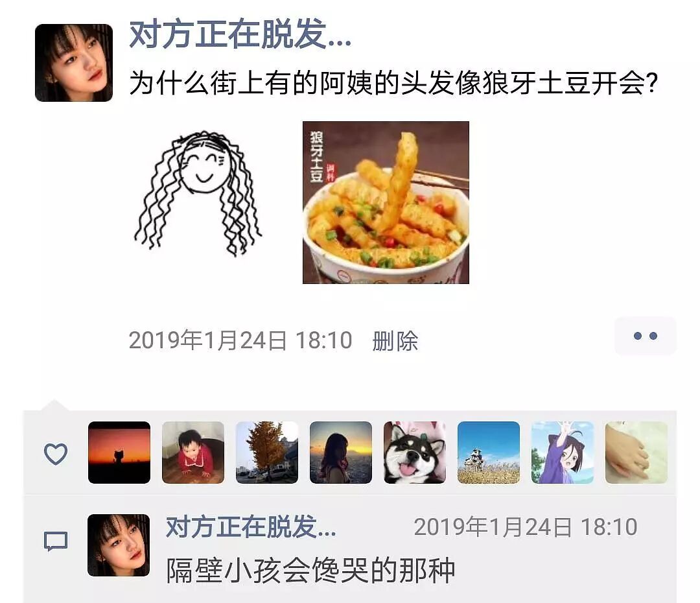Open the hand photo liker avatar
The width and height of the screenshot is (700, 603).
(636, 453)
